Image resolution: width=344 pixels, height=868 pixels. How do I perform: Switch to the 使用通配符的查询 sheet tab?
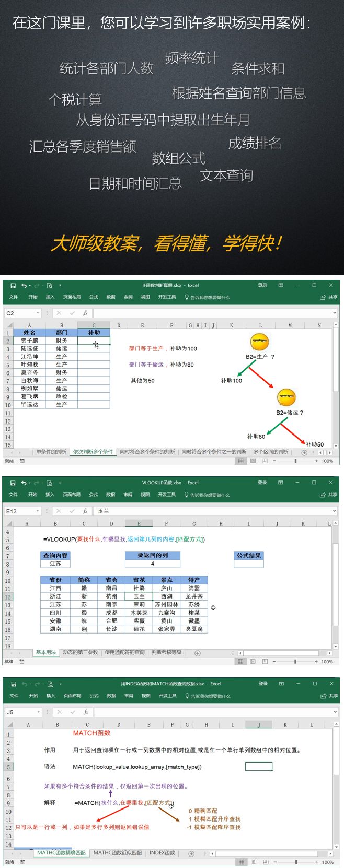[124, 652]
